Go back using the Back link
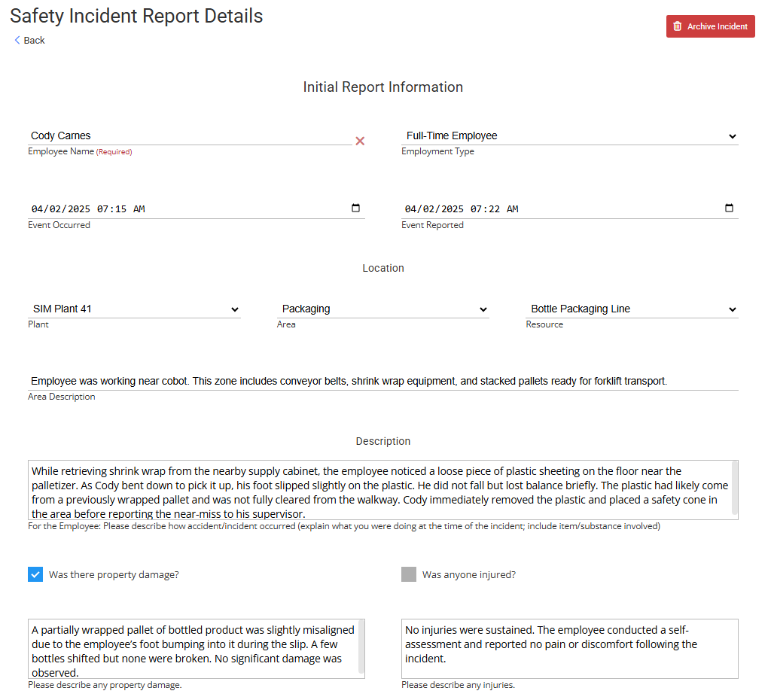 pos(30,41)
